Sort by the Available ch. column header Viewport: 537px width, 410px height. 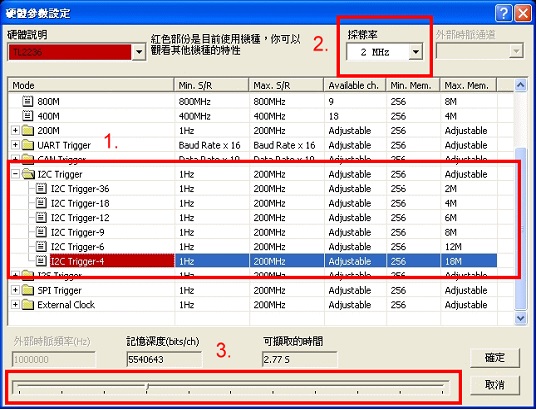pyautogui.click(x=355, y=85)
